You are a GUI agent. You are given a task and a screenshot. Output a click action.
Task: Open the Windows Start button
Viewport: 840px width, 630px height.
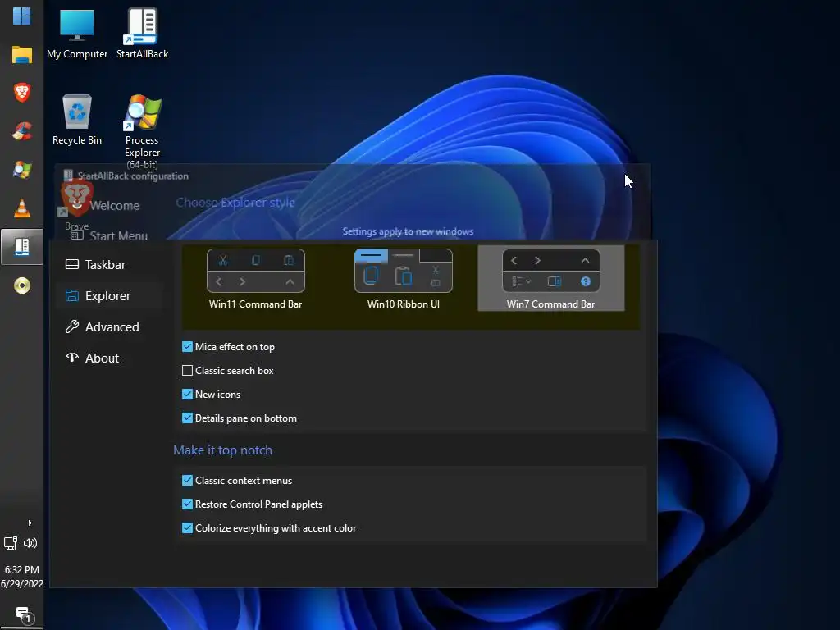[21, 16]
